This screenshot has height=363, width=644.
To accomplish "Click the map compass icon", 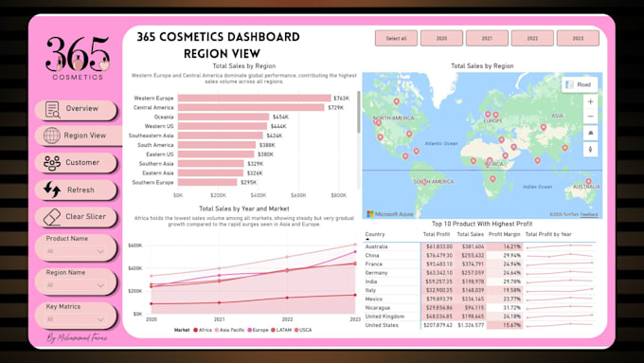I will point(590,149).
